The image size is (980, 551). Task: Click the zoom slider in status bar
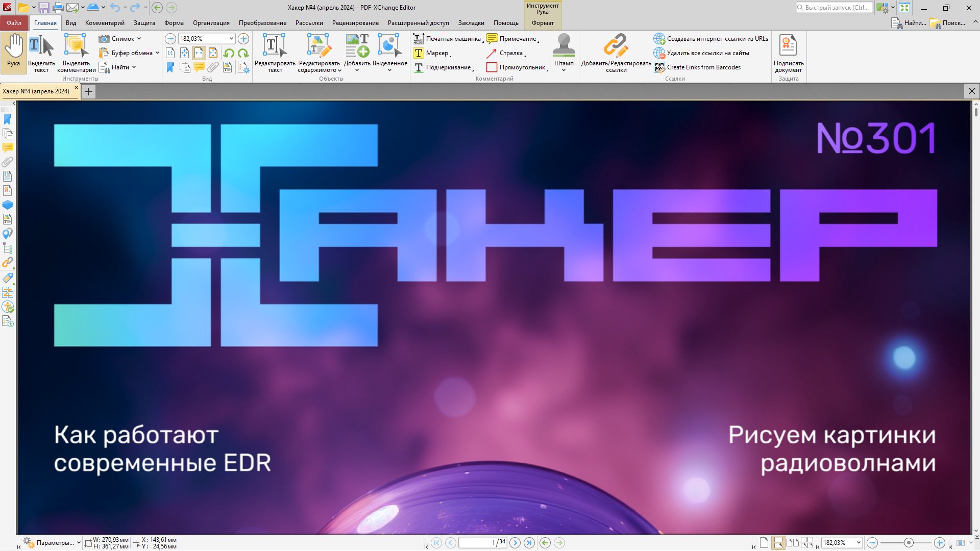[x=908, y=543]
